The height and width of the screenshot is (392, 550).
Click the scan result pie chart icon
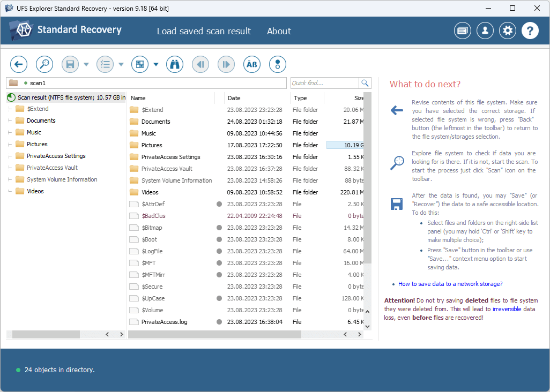[x=11, y=97]
